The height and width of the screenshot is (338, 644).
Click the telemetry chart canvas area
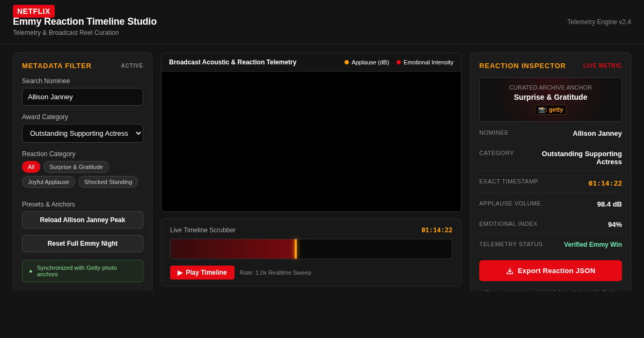(311, 142)
